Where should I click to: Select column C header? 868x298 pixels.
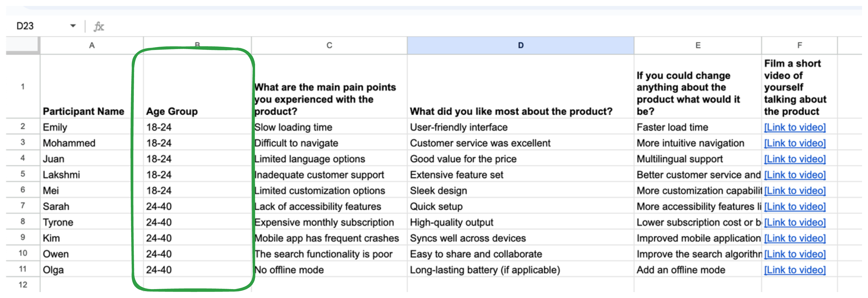[x=329, y=45]
